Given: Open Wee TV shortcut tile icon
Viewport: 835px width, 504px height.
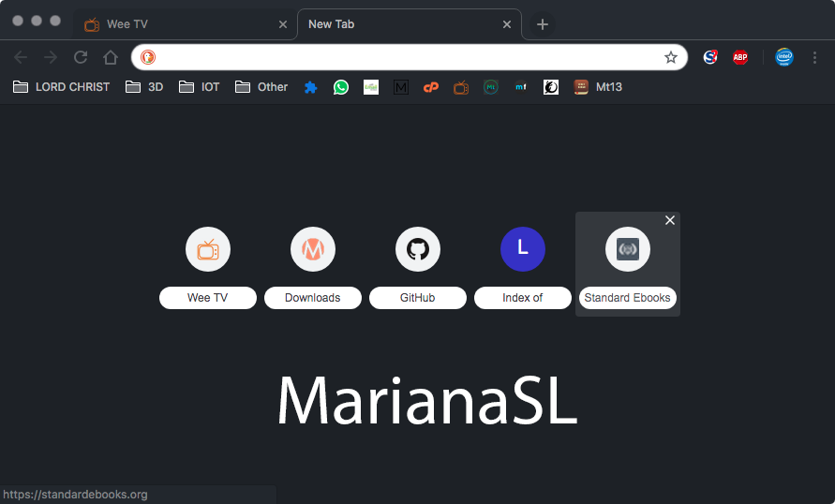Looking at the screenshot, I should point(208,249).
